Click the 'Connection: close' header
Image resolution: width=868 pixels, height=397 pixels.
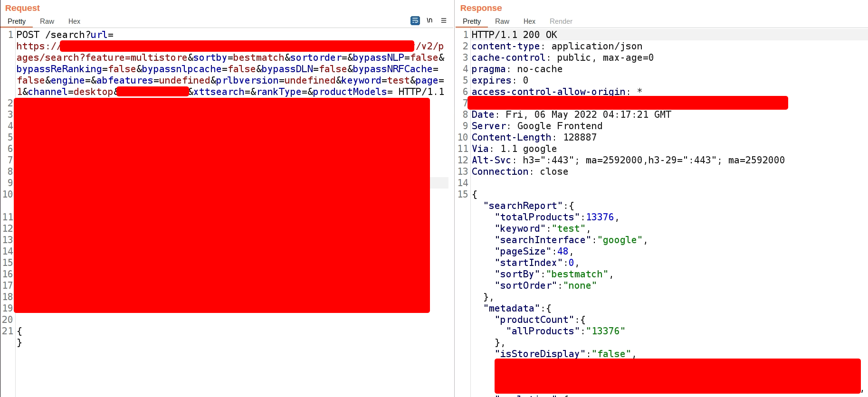520,171
